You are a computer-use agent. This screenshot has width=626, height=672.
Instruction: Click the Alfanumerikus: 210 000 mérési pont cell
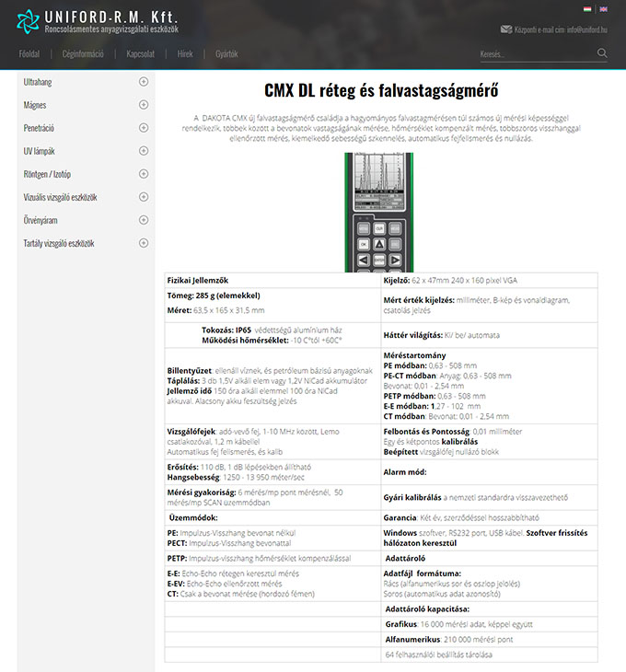click(x=490, y=640)
